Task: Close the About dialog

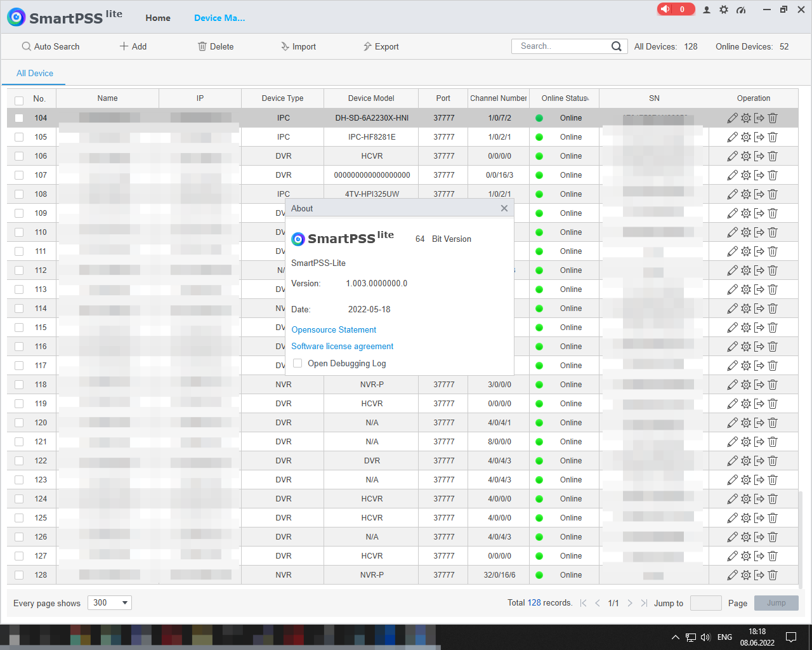Action: click(504, 208)
